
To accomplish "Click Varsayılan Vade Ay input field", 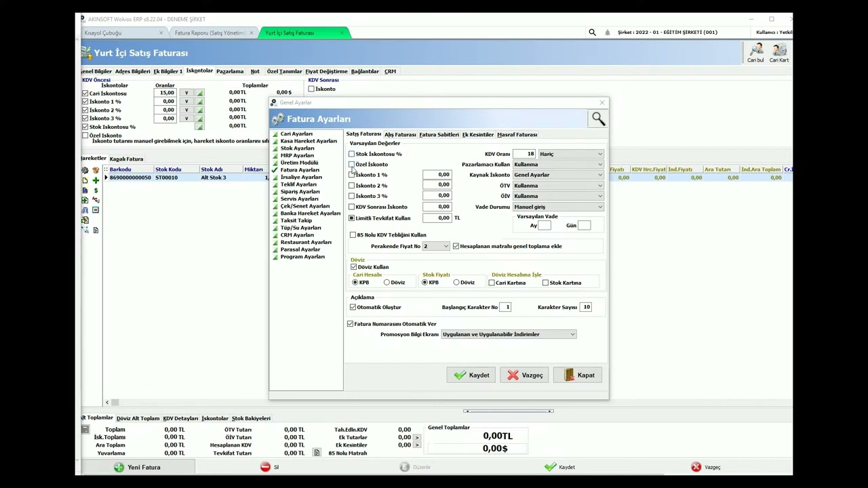I will [545, 226].
